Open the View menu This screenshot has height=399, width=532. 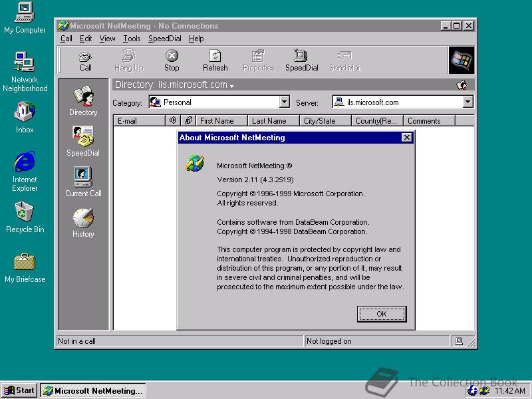click(x=107, y=39)
